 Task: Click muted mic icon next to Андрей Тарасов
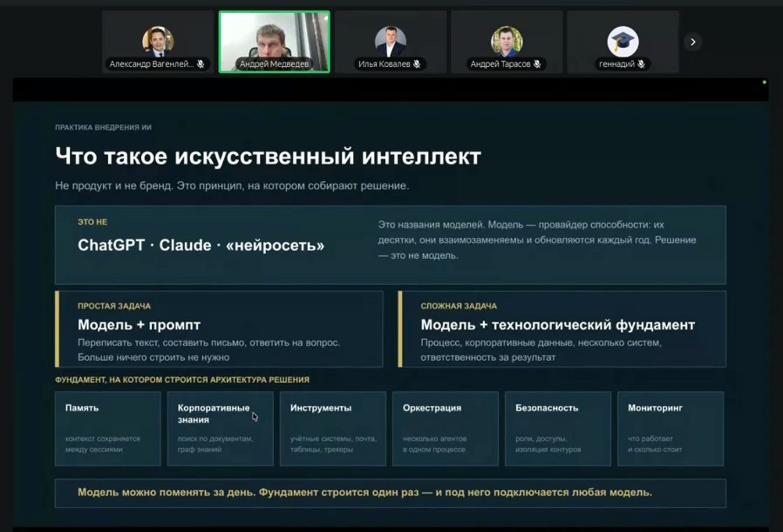(x=537, y=64)
